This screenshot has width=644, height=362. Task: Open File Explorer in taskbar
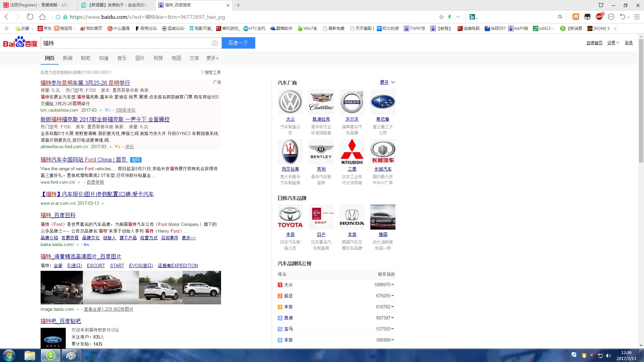(30, 355)
